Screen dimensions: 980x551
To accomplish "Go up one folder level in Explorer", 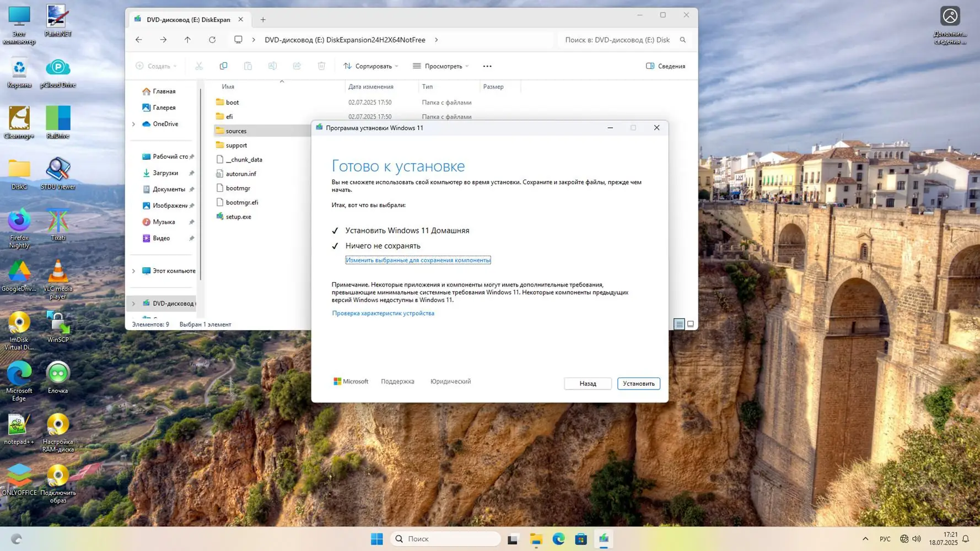I will (x=187, y=40).
